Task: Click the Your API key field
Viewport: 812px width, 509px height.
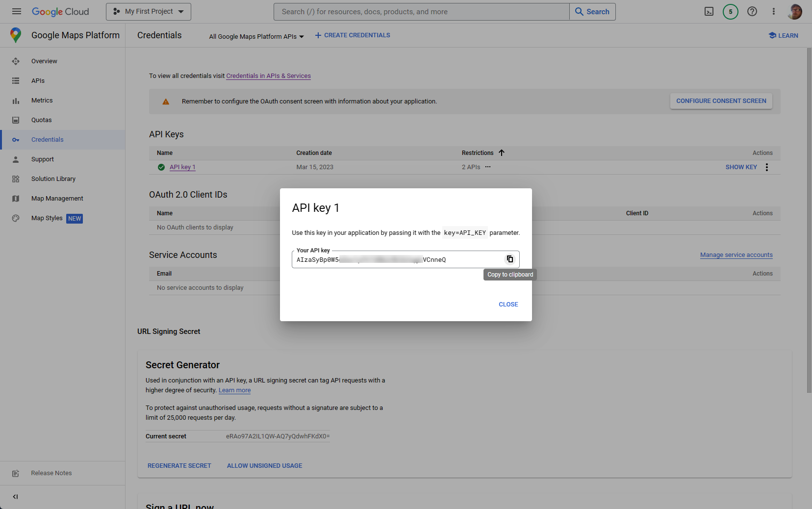Action: [x=406, y=259]
